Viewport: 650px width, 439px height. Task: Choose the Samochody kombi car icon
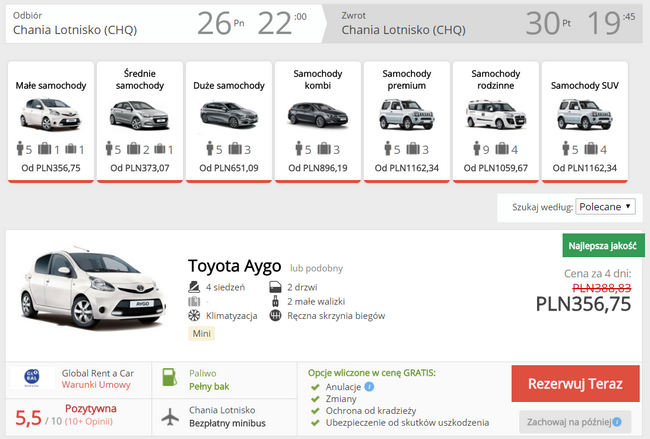click(x=320, y=113)
